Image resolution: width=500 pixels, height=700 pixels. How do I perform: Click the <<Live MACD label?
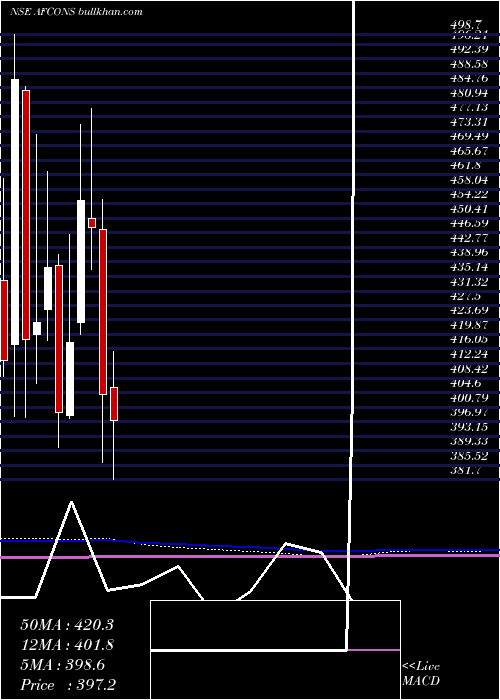[x=421, y=674]
